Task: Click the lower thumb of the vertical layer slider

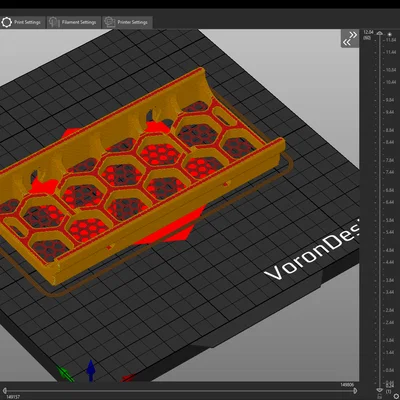Action: coord(379,390)
